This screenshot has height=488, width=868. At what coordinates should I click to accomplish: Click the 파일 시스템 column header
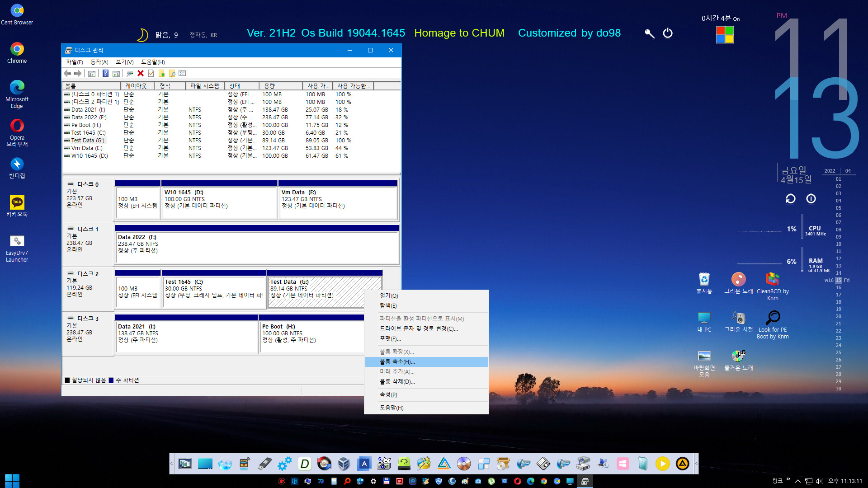(x=205, y=86)
